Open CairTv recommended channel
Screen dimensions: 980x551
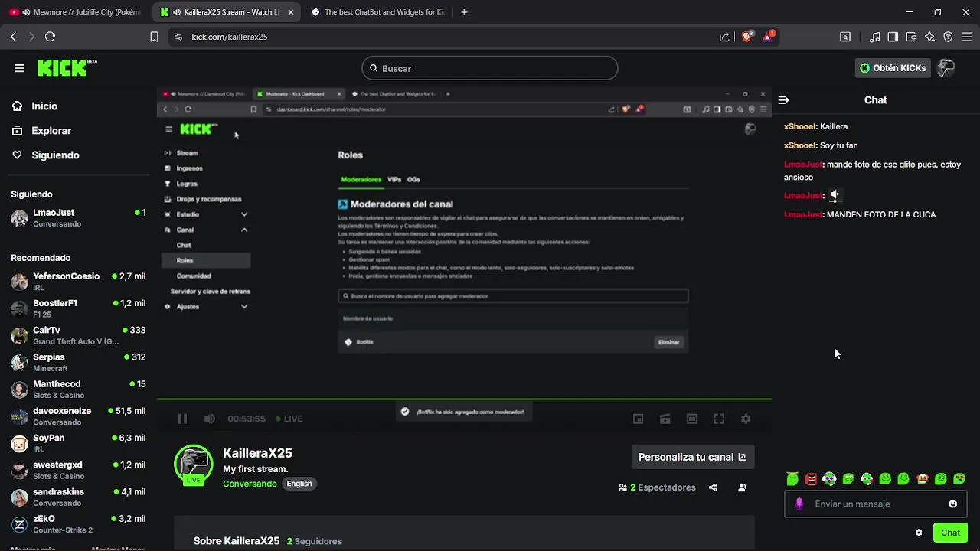(78, 335)
